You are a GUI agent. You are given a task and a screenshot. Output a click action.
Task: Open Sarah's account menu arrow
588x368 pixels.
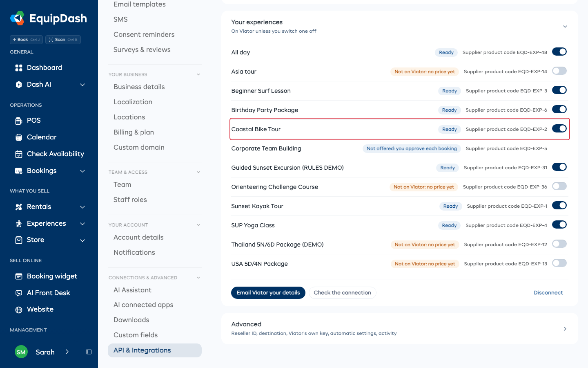coord(67,352)
